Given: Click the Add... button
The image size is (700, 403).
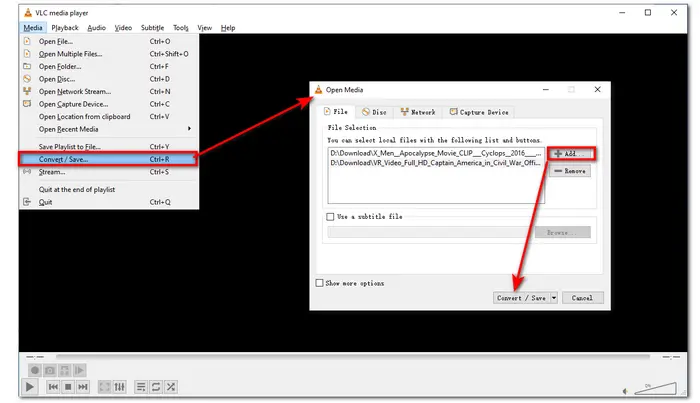Looking at the screenshot, I should pos(571,154).
